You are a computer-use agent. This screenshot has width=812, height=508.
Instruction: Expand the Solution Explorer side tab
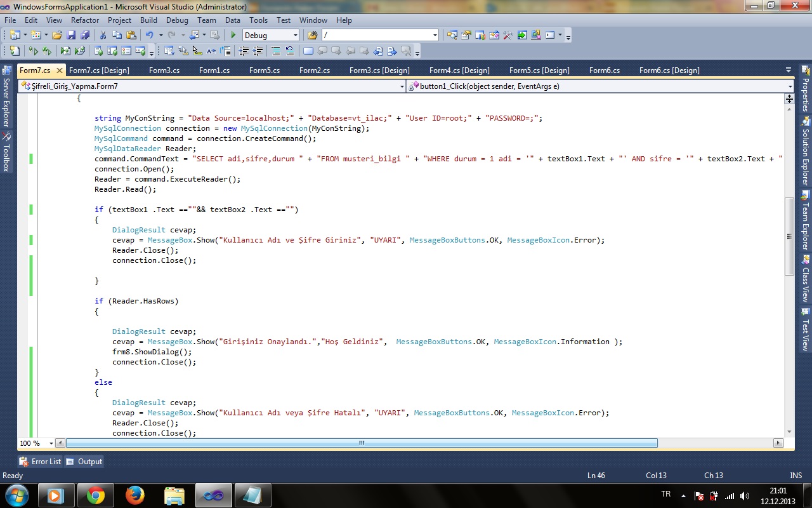[806, 150]
